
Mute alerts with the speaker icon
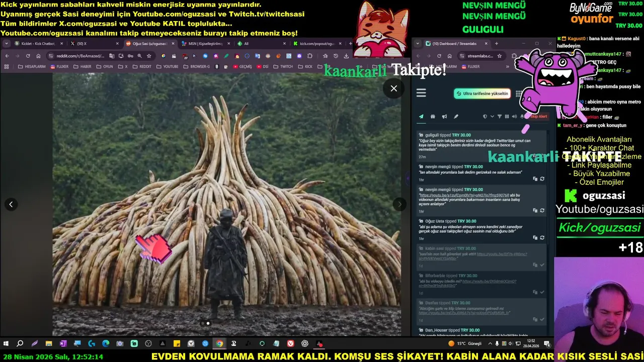point(514,117)
